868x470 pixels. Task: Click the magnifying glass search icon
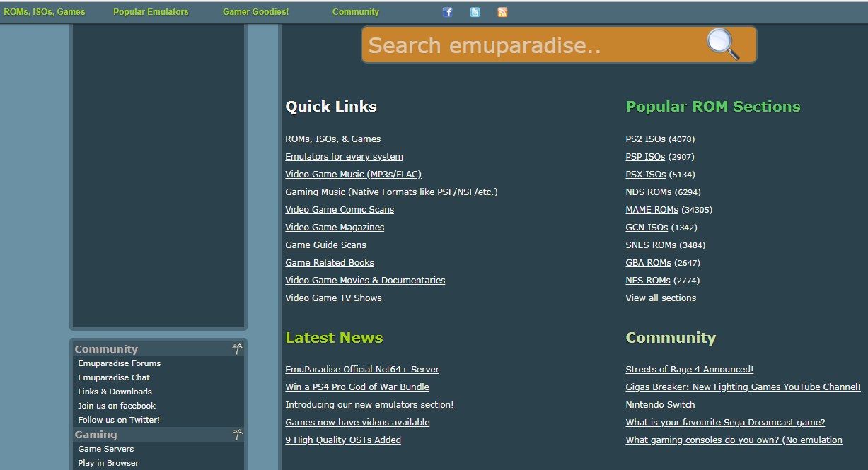click(723, 45)
